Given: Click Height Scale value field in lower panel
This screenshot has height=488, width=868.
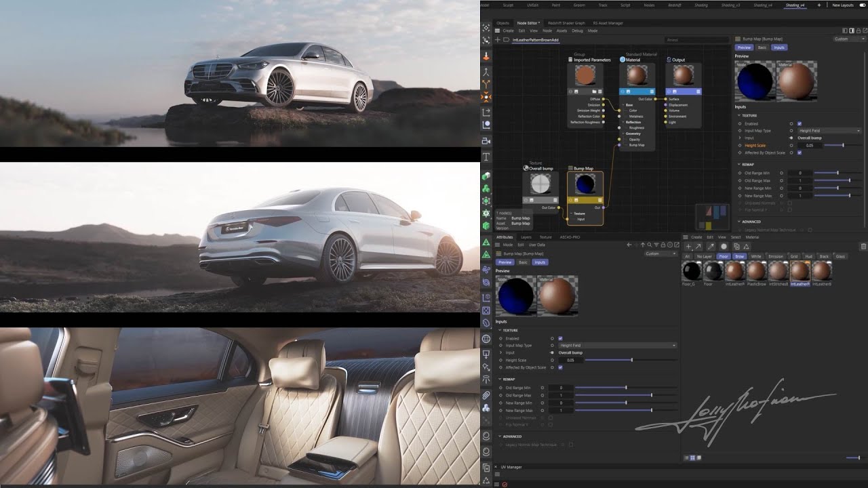Looking at the screenshot, I should point(571,360).
